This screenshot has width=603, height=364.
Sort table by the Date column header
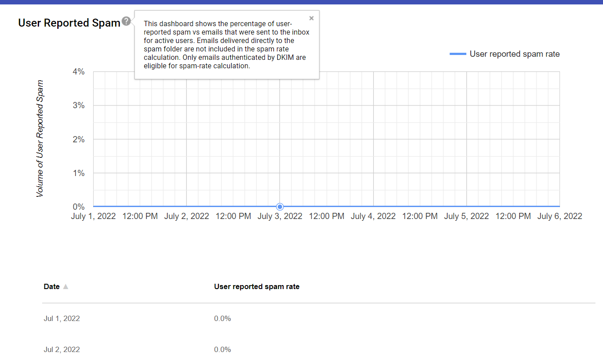click(51, 287)
